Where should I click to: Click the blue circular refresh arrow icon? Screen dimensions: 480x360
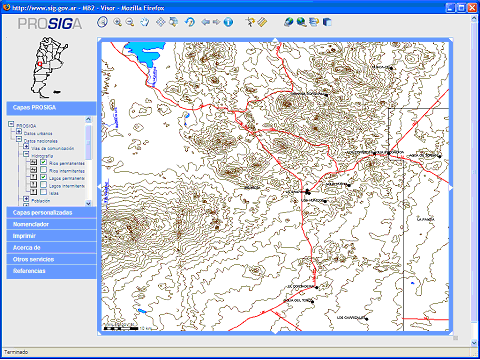pyautogui.click(x=190, y=22)
